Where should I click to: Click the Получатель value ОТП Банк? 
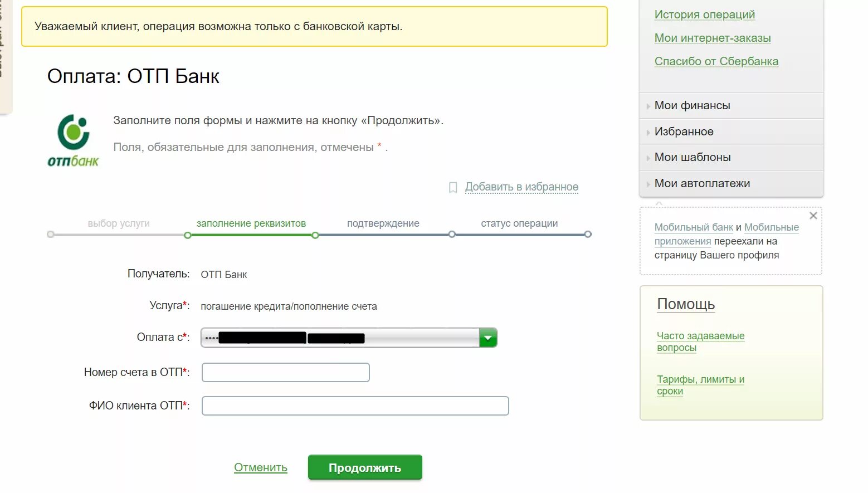(x=224, y=275)
